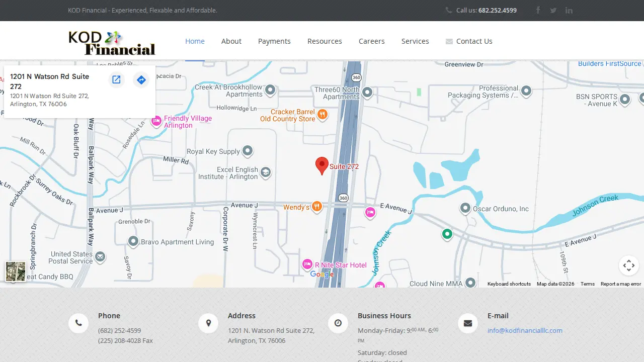Click the R Nite Star Hotel marker

307,264
